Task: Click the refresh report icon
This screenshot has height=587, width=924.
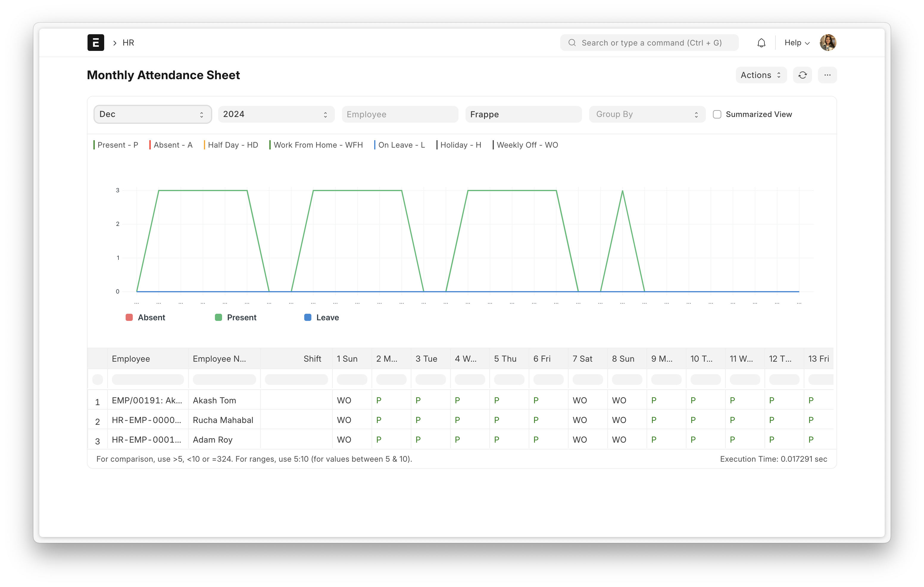Action: tap(802, 75)
